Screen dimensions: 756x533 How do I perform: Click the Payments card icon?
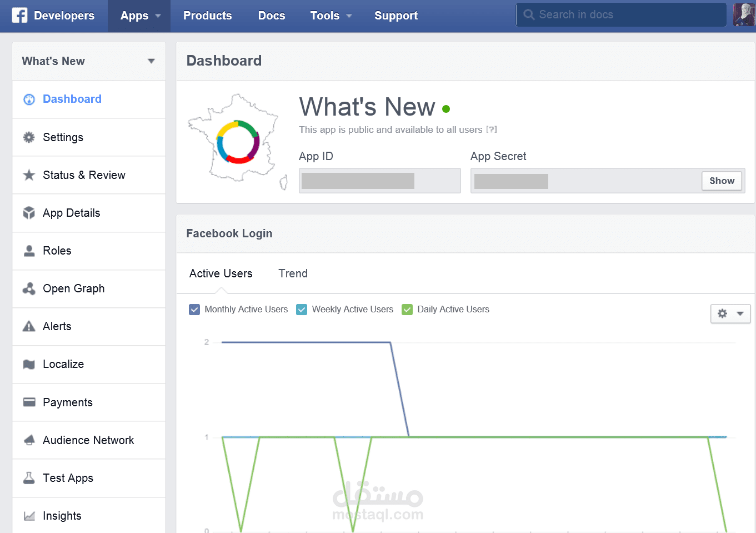(x=29, y=402)
